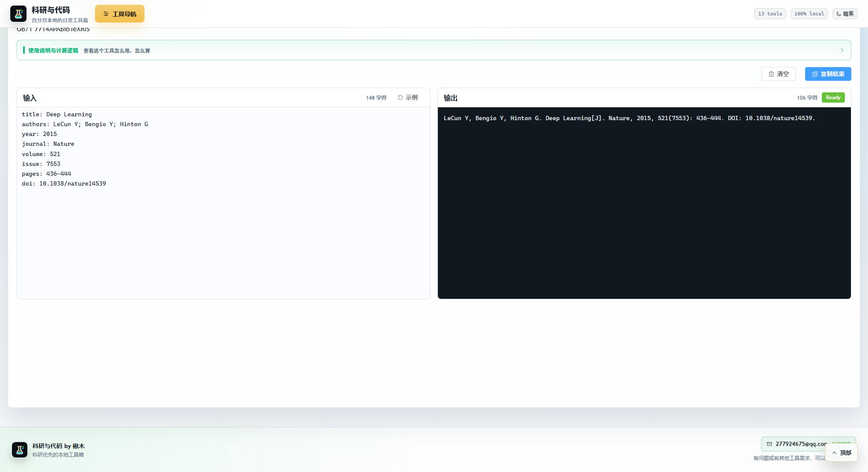Viewport: 868px width, 472px height.
Task: Click the 148 字符 character count
Action: pyautogui.click(x=376, y=98)
